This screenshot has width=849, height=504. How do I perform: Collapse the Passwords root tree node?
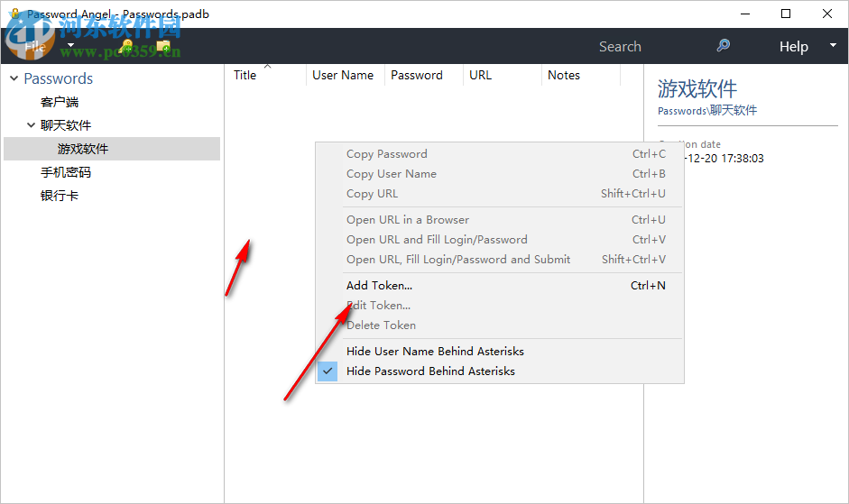[x=14, y=78]
